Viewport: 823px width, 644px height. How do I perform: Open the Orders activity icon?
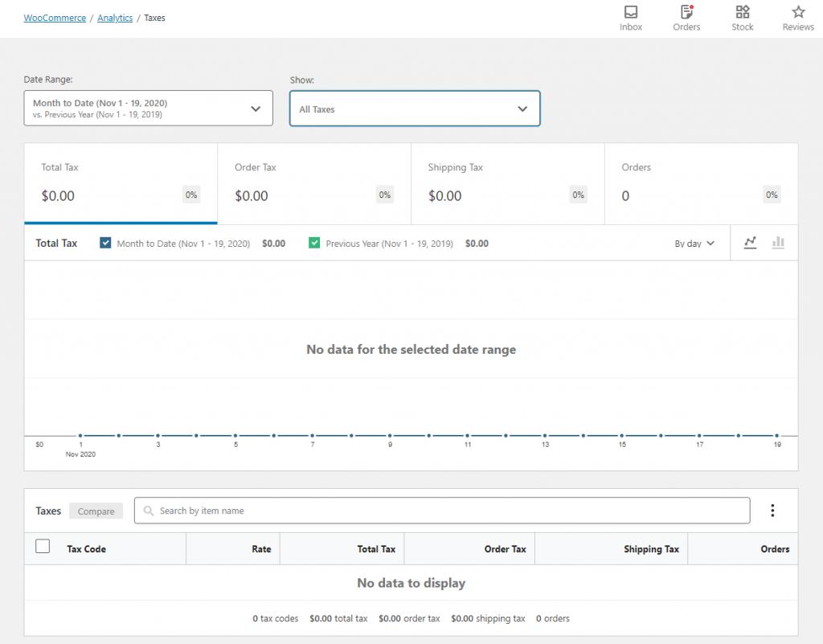686,12
